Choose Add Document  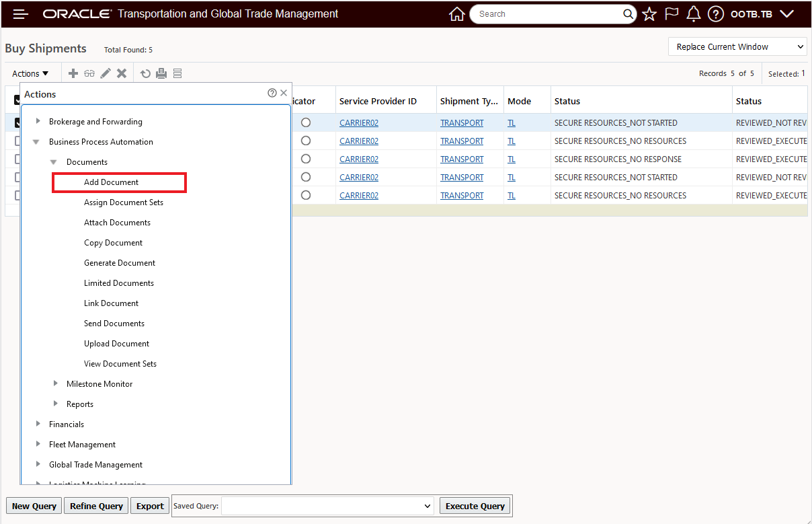(x=112, y=182)
